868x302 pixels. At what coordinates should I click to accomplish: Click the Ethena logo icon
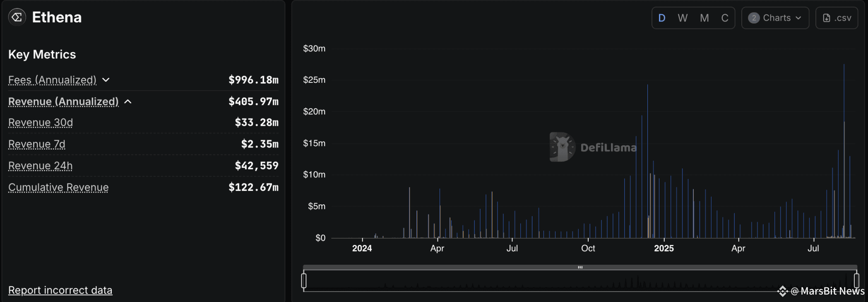pos(17,17)
